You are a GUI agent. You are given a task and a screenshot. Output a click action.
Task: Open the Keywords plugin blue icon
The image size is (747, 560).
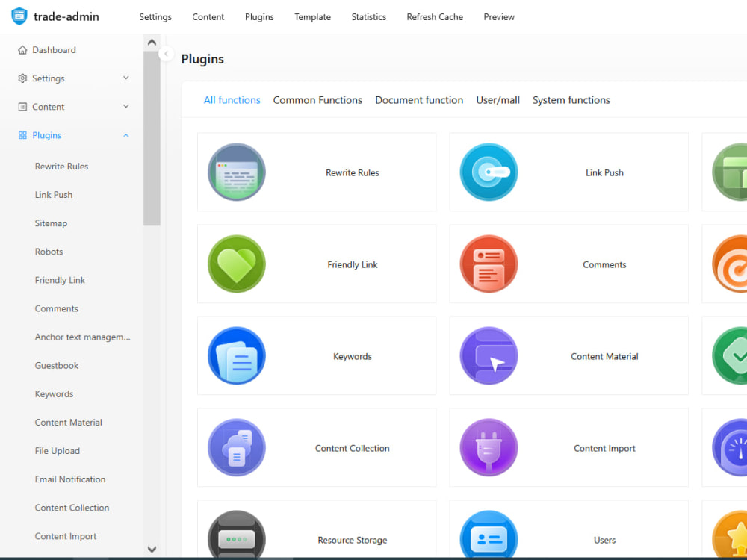237,356
